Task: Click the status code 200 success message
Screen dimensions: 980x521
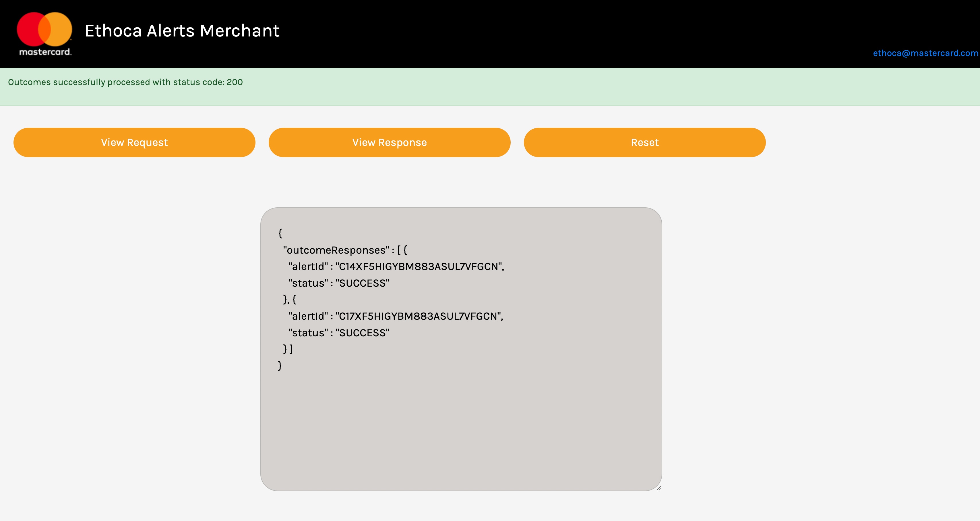Action: tap(125, 82)
